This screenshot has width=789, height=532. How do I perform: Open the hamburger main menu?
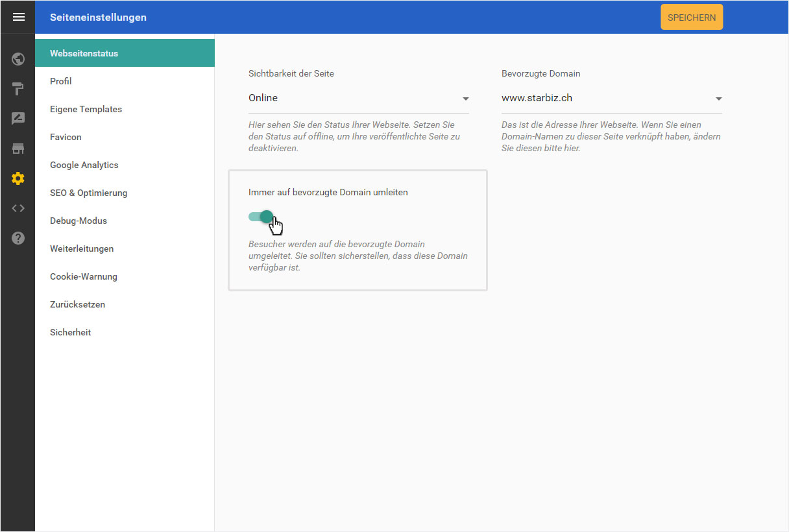coord(18,18)
